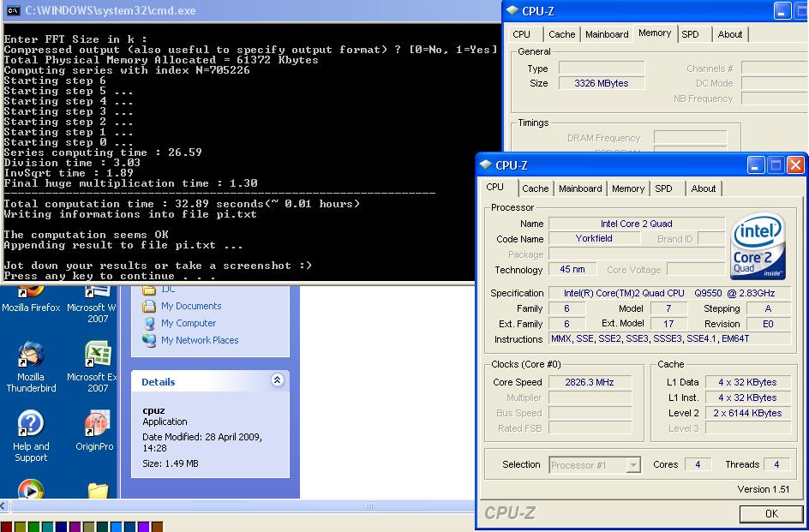Click the 'Size: 1.49 MB' text
809x532 pixels.
(x=171, y=463)
